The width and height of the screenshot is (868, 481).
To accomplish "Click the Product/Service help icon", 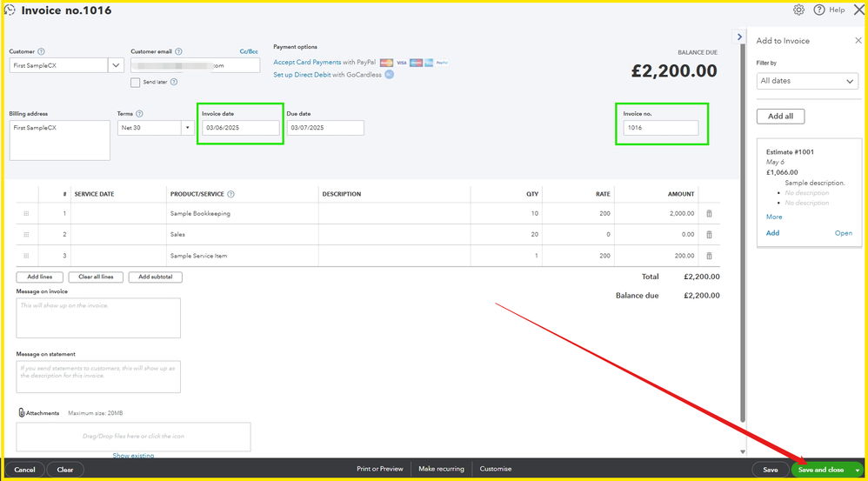I will pos(230,194).
